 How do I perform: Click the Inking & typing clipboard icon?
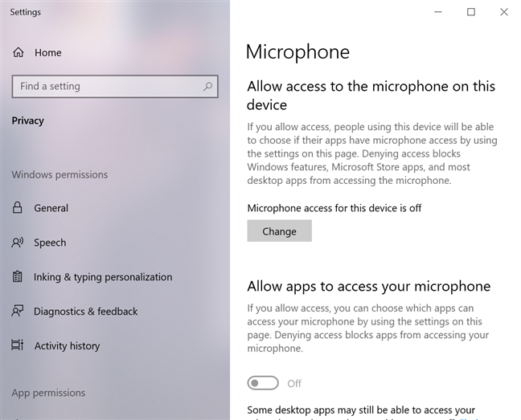(x=17, y=277)
